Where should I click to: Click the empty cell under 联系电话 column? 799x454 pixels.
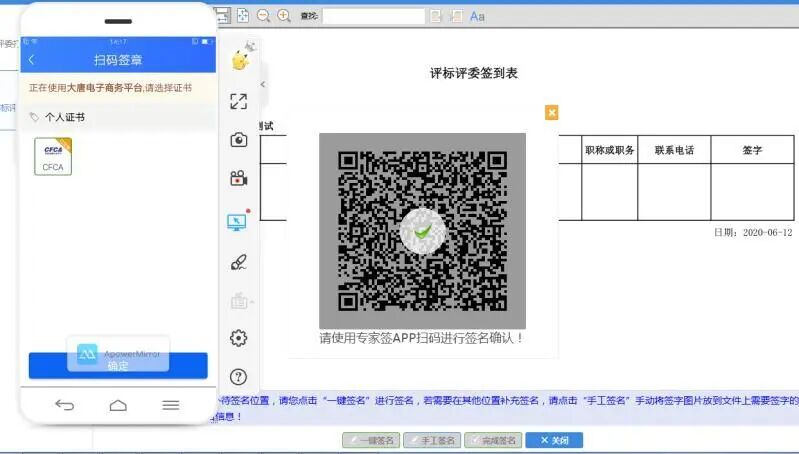coord(674,192)
